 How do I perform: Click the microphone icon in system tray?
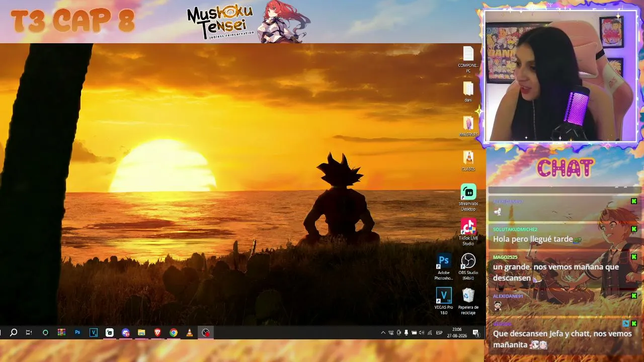pyautogui.click(x=406, y=332)
